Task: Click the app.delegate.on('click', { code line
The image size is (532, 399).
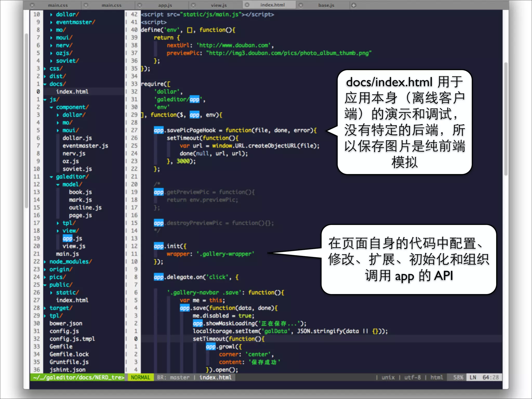Action: tap(196, 277)
